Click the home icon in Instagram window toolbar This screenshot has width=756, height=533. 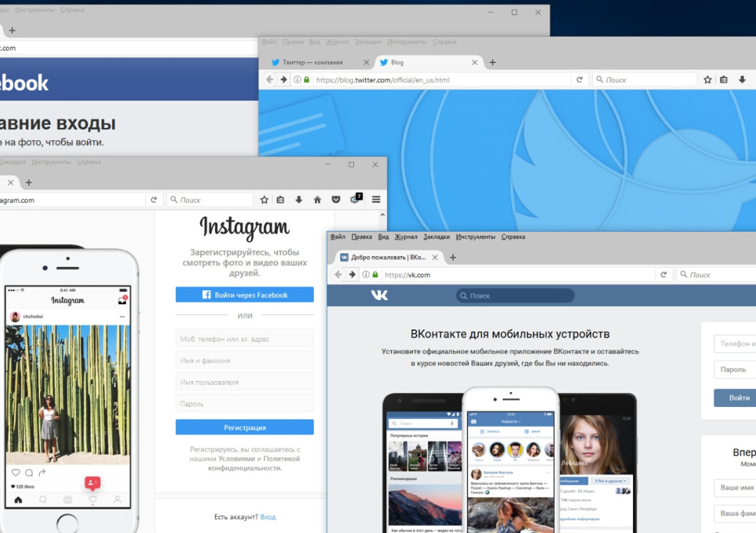(318, 200)
